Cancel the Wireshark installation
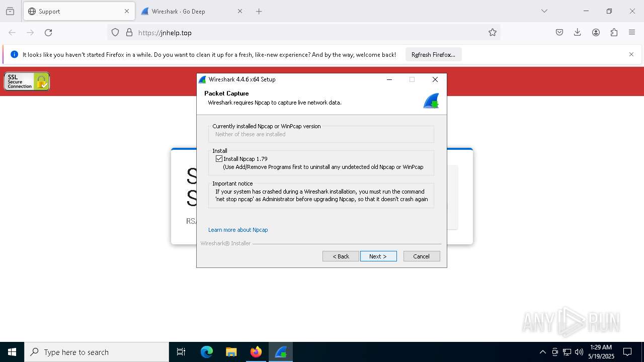This screenshot has height=362, width=644. point(422,256)
